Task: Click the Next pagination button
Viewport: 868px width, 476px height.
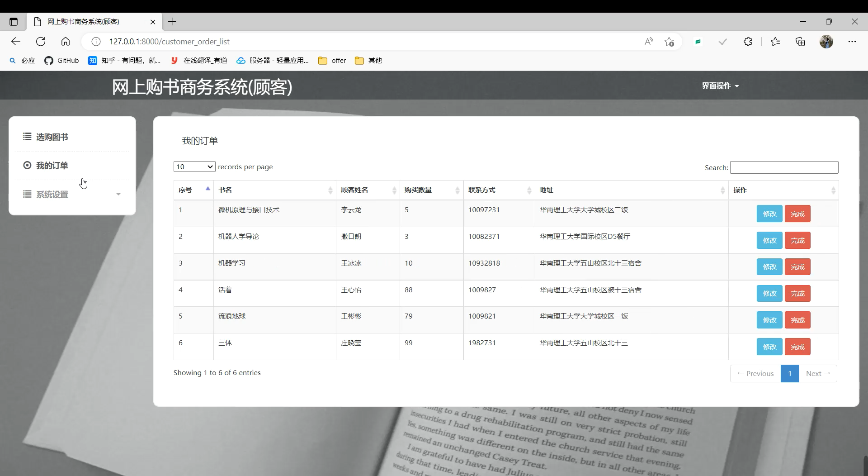Action: tap(818, 374)
